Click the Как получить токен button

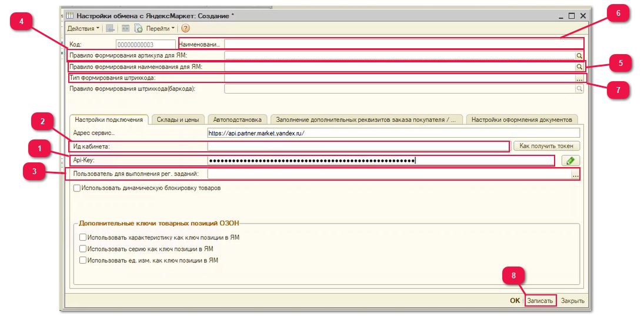pos(546,146)
